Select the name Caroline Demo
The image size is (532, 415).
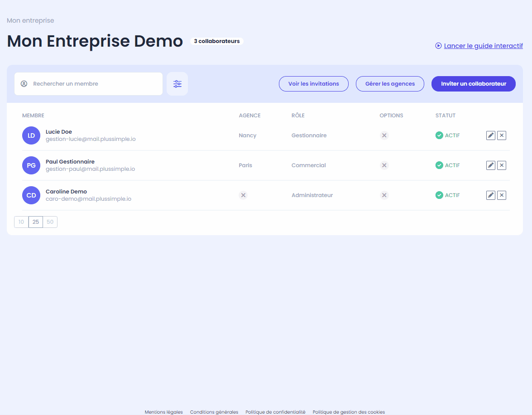[x=66, y=192]
